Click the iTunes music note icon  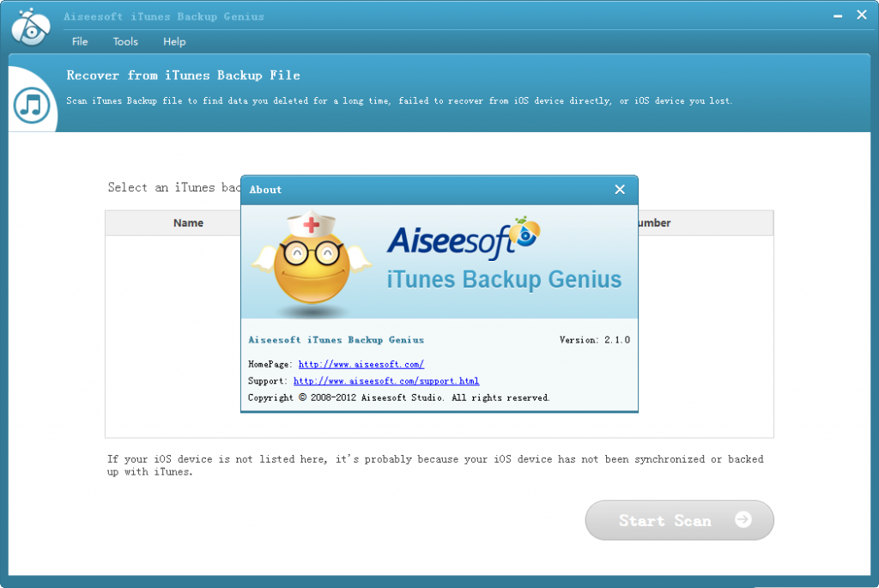pyautogui.click(x=32, y=106)
